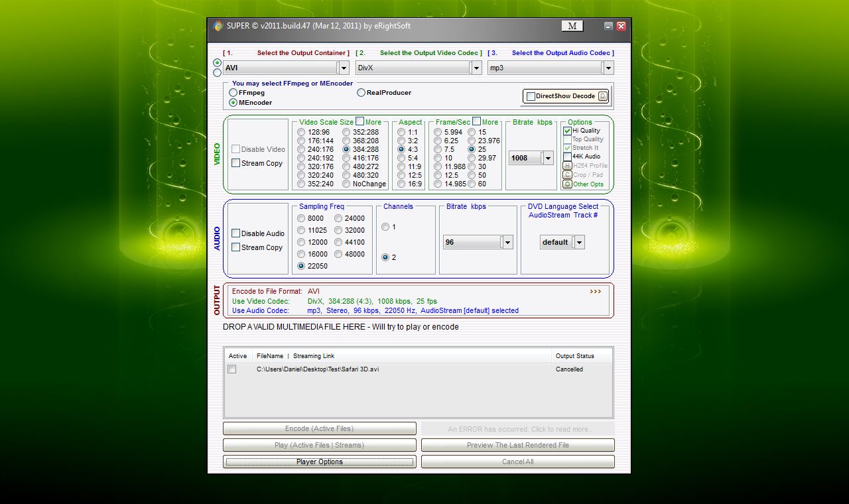The height and width of the screenshot is (504, 849).
Task: Open the video bitrate 1008 kbps selector
Action: (x=548, y=158)
